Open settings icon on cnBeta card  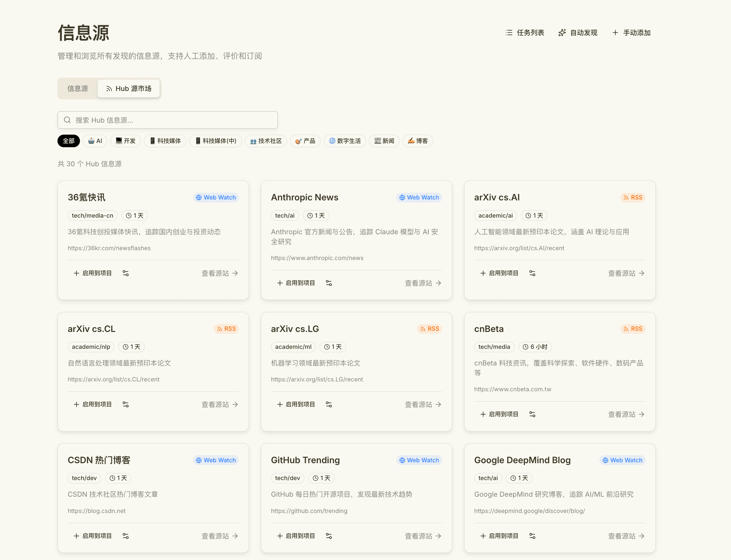(x=532, y=414)
